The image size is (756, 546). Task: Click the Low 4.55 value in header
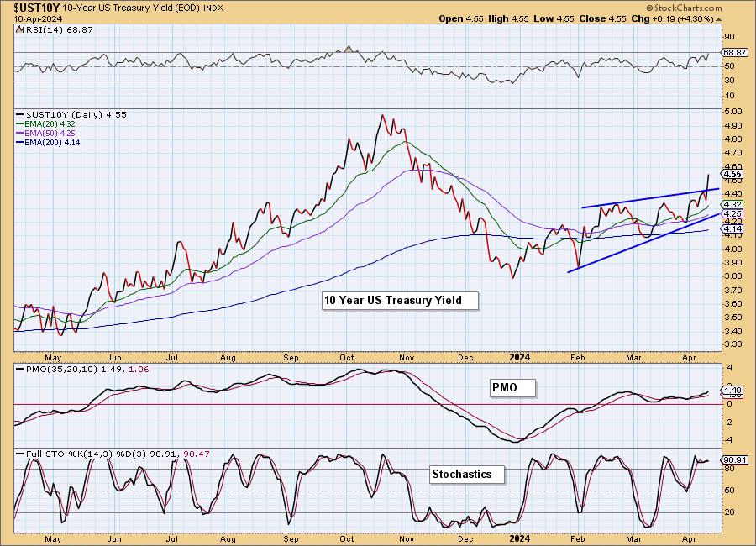click(x=554, y=18)
